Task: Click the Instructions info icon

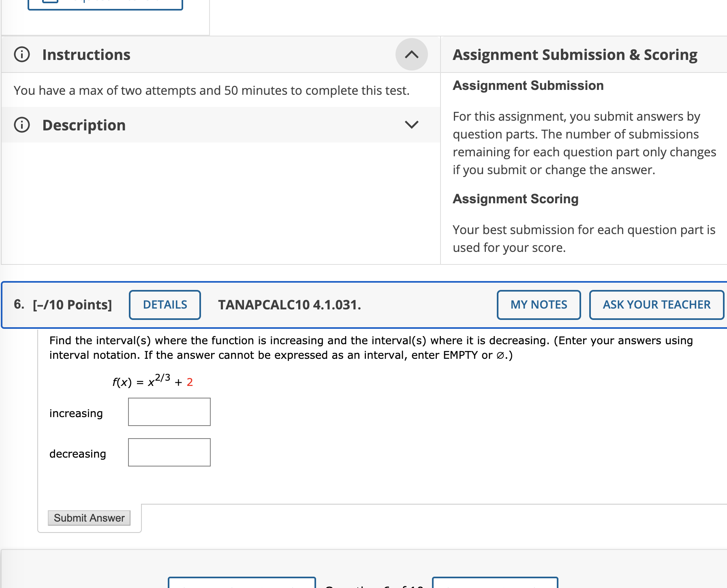Action: point(21,54)
